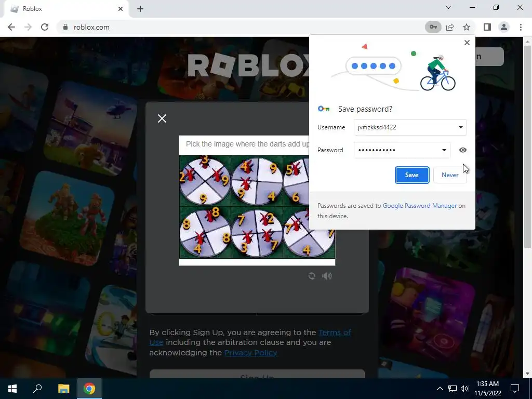The image size is (532, 399).
Task: Open the network status tray icon
Action: coord(453,389)
